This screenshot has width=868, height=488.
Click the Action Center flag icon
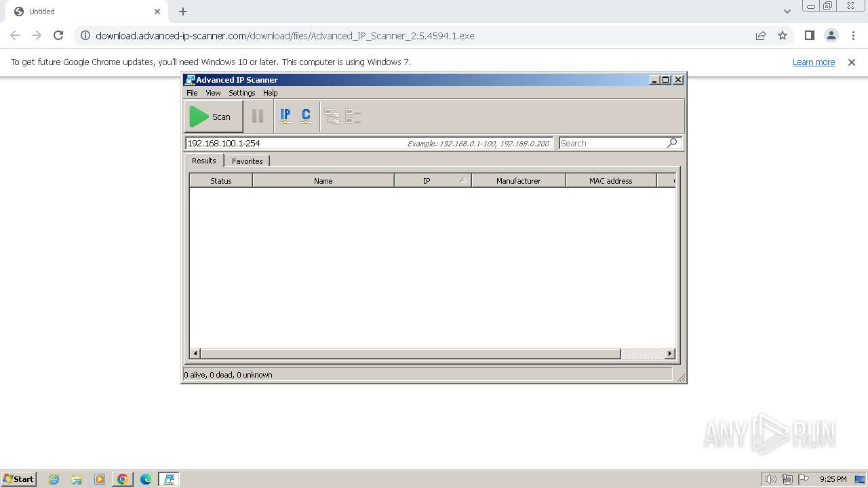804,479
